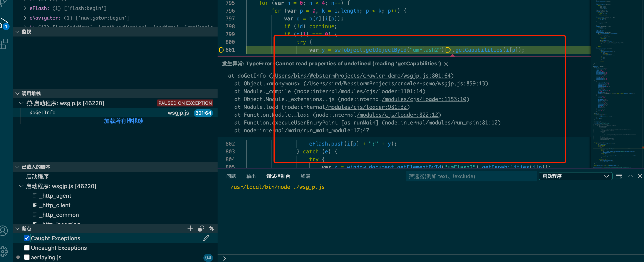
Task: Clear the debug console output icon
Action: tap(619, 176)
